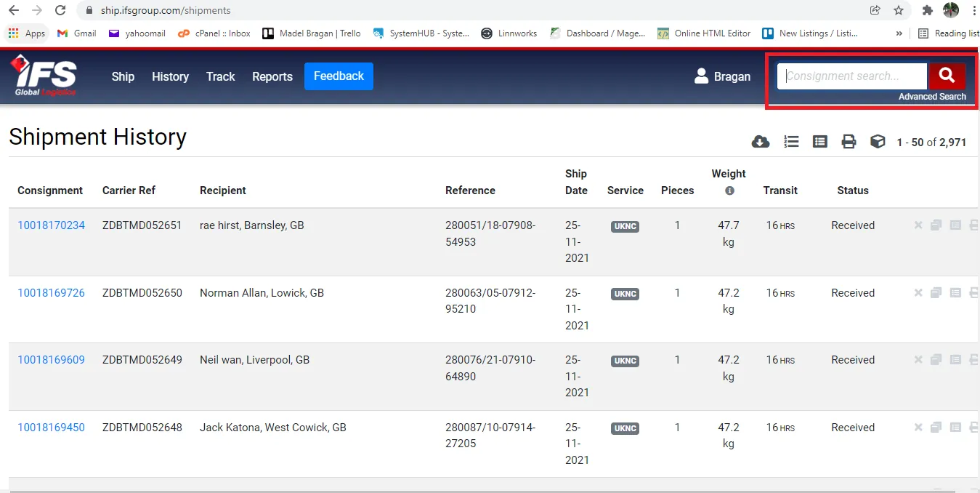
Task: Click carrier ref ZDBTMD052650
Action: coord(142,293)
